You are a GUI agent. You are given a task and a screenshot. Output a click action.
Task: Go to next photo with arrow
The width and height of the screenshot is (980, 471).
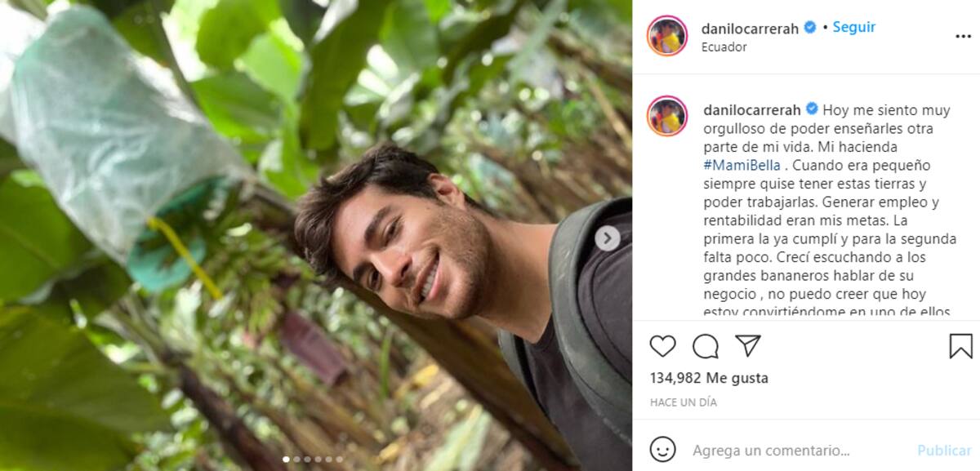tap(607, 238)
